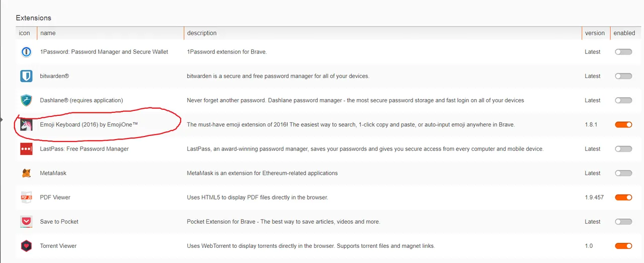Viewport: 644px width, 263px height.
Task: Turn on the bitwarden toggle
Action: click(x=623, y=76)
